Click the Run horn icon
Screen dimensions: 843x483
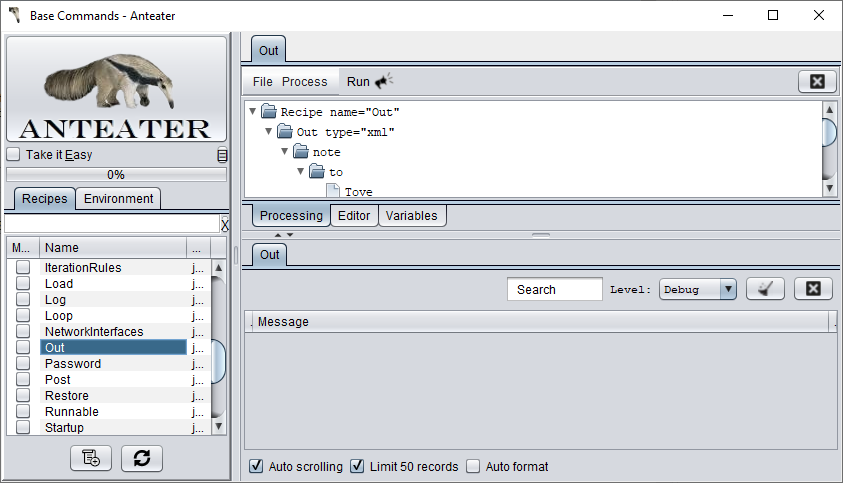[x=384, y=81]
